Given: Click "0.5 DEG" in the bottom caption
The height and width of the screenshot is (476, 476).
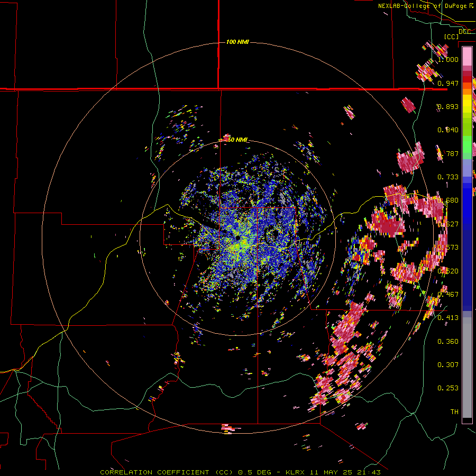Looking at the screenshot, I should pos(254,472).
